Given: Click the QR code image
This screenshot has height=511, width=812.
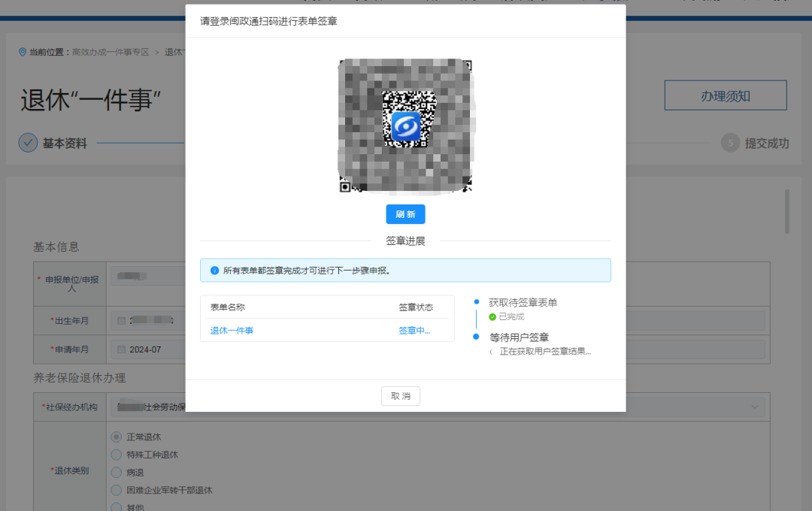Looking at the screenshot, I should click(x=405, y=125).
